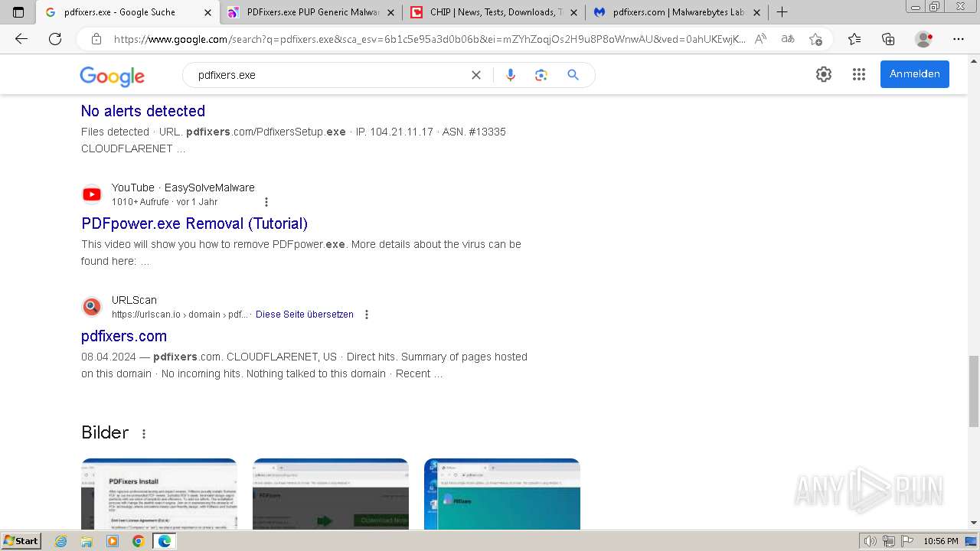Open the teal PDFixers image thumbnail

[x=502, y=494]
